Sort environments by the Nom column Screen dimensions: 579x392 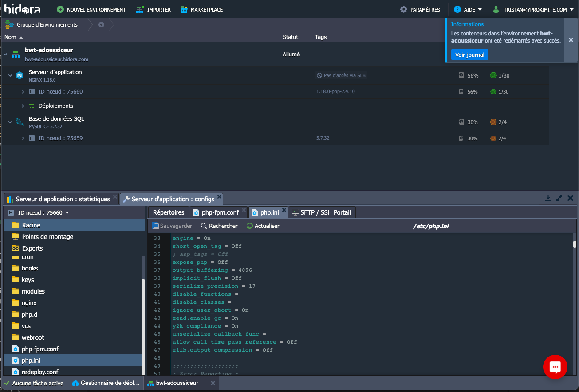(14, 37)
